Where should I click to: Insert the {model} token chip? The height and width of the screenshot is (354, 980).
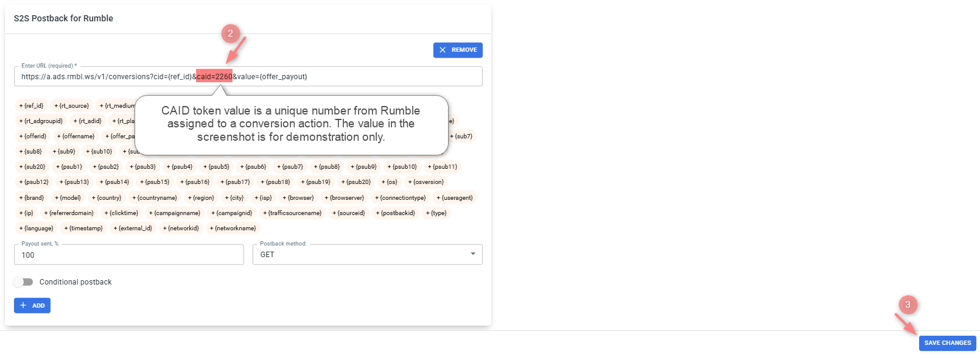[x=68, y=198]
